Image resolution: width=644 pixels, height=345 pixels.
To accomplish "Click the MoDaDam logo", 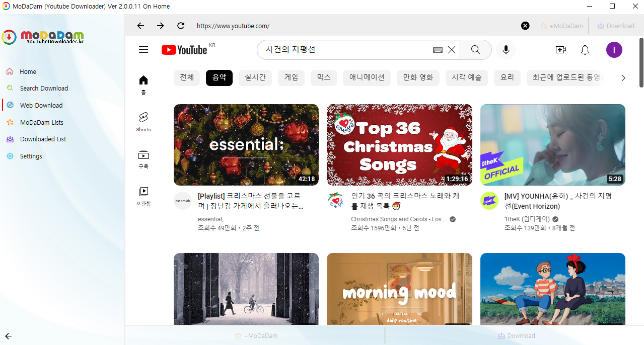I will pyautogui.click(x=43, y=37).
